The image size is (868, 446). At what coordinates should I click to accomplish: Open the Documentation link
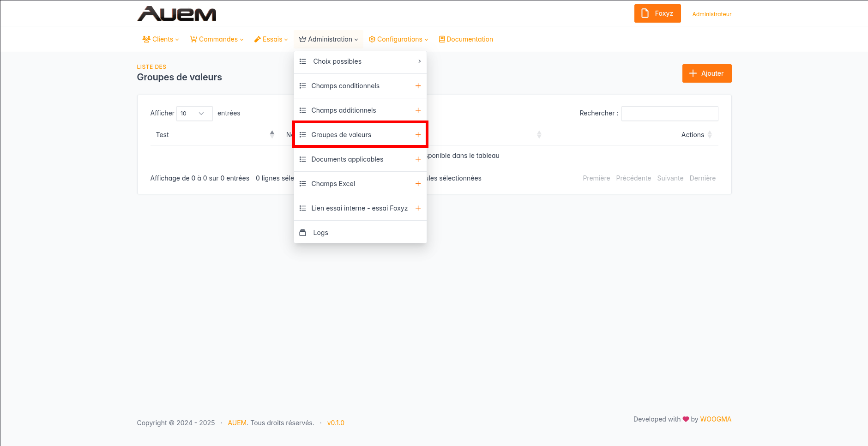(x=466, y=39)
